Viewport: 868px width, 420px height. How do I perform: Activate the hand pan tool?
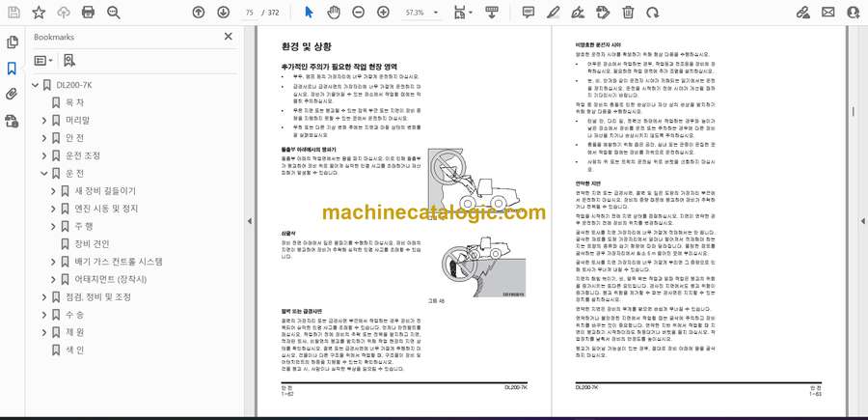pyautogui.click(x=334, y=13)
